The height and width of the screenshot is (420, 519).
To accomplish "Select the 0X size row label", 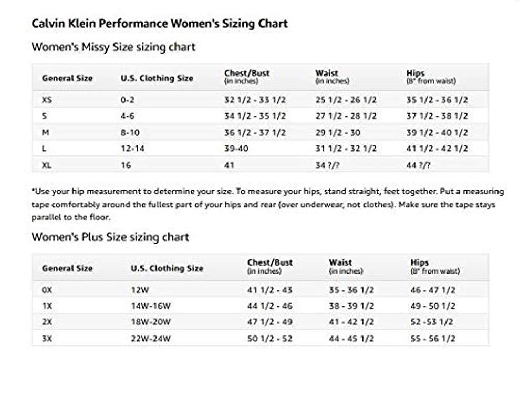I will click(x=47, y=290).
